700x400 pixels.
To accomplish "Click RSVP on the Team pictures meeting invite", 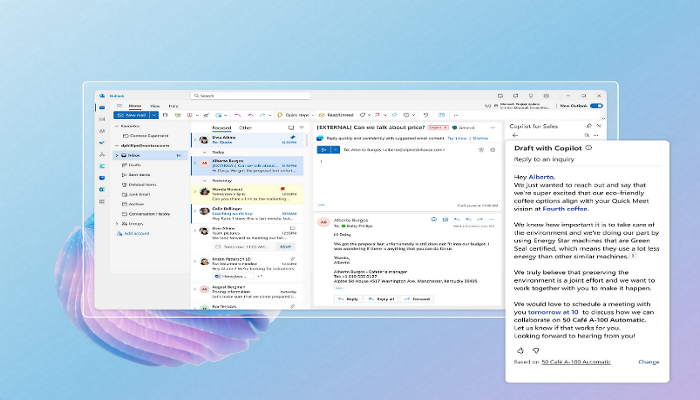I will tap(285, 247).
